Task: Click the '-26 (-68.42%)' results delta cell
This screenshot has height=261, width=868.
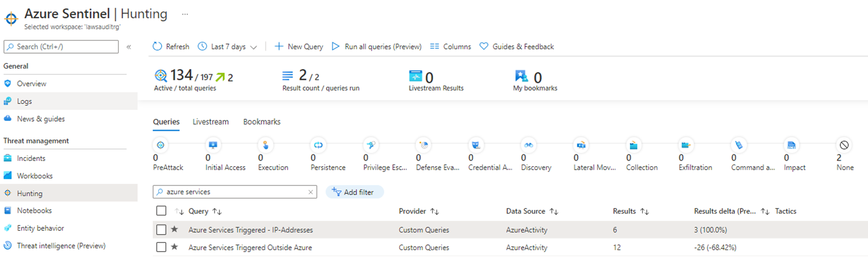Action: coord(715,247)
